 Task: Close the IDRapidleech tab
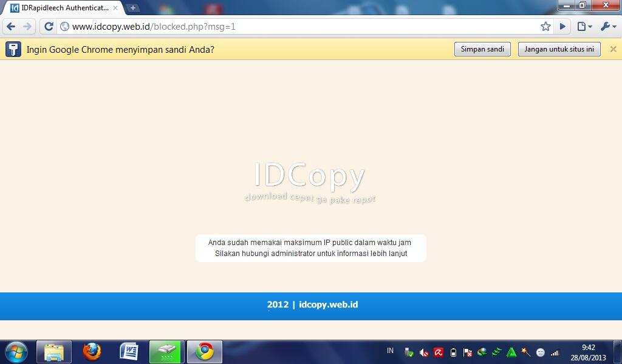[115, 7]
